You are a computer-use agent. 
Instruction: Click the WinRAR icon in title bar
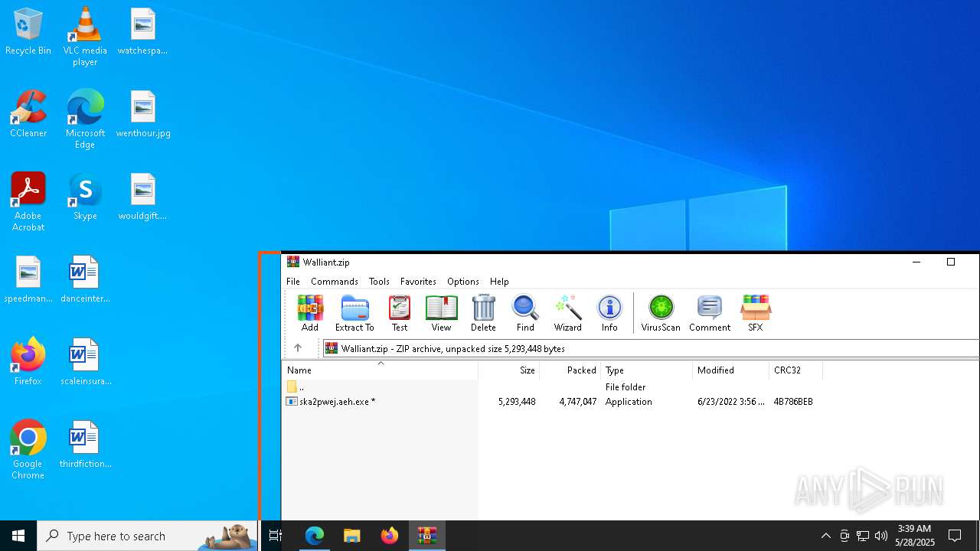[293, 262]
